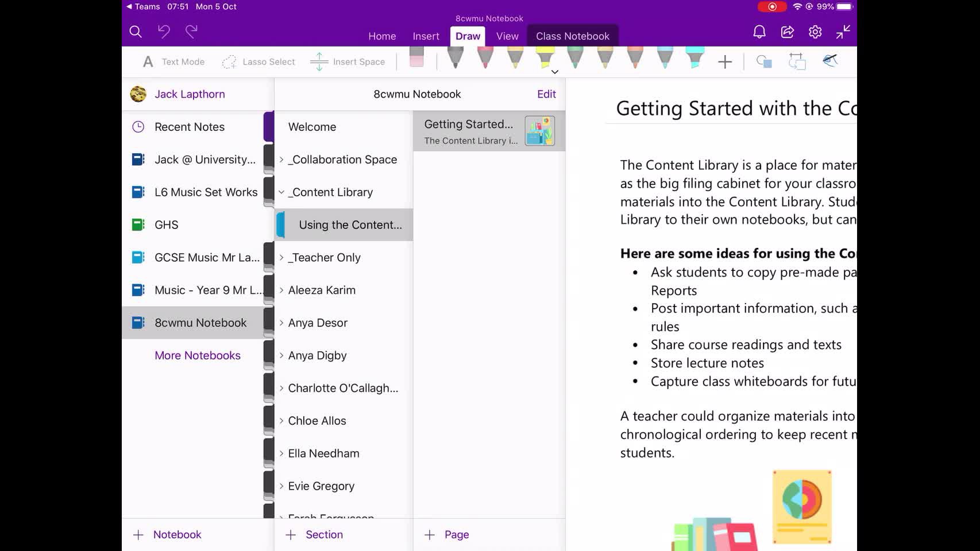Select the Lasso Select tool
This screenshot has height=551, width=980.
258,61
